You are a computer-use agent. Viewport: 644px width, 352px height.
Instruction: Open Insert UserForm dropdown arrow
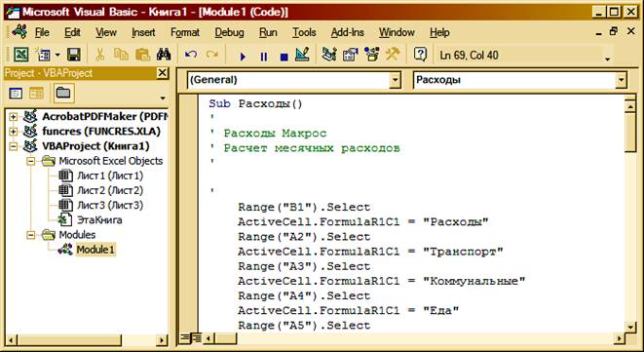click(x=57, y=55)
